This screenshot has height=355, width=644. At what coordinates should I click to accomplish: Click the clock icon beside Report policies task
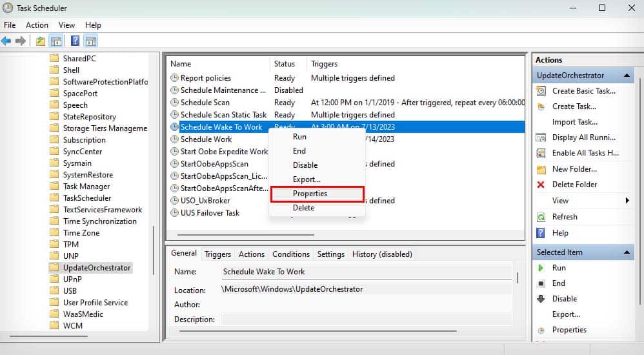coord(175,77)
